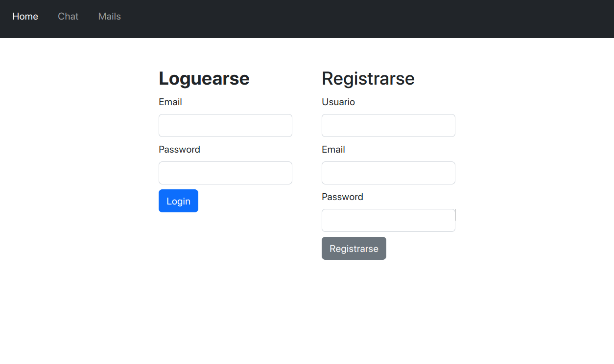Click the Email field under Loguearse

[225, 125]
